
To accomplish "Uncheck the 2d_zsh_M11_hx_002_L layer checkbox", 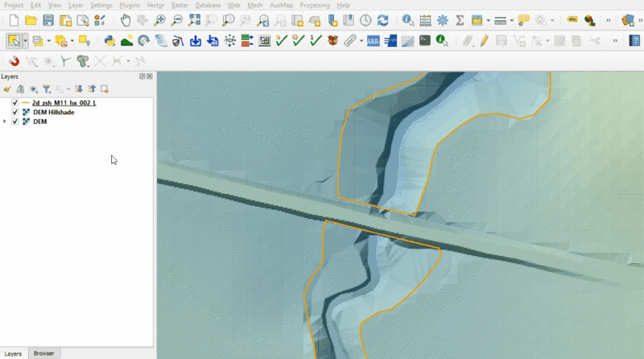I will click(x=15, y=103).
